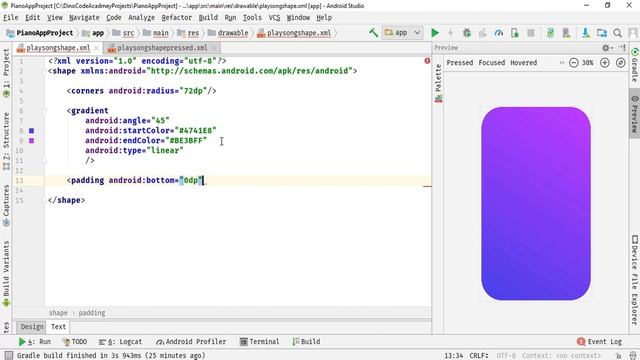
Task: Open the Build menu
Action: (x=208, y=18)
